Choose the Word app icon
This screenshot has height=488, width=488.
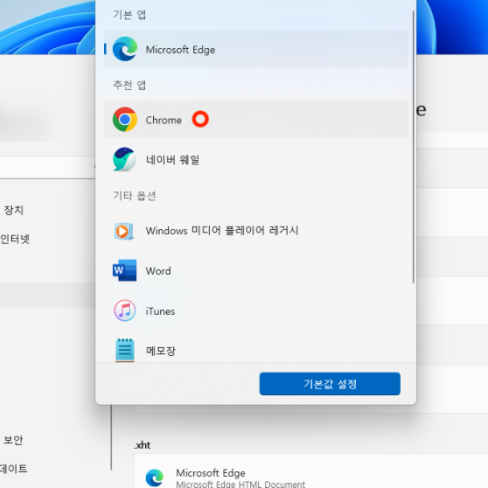pos(124,270)
